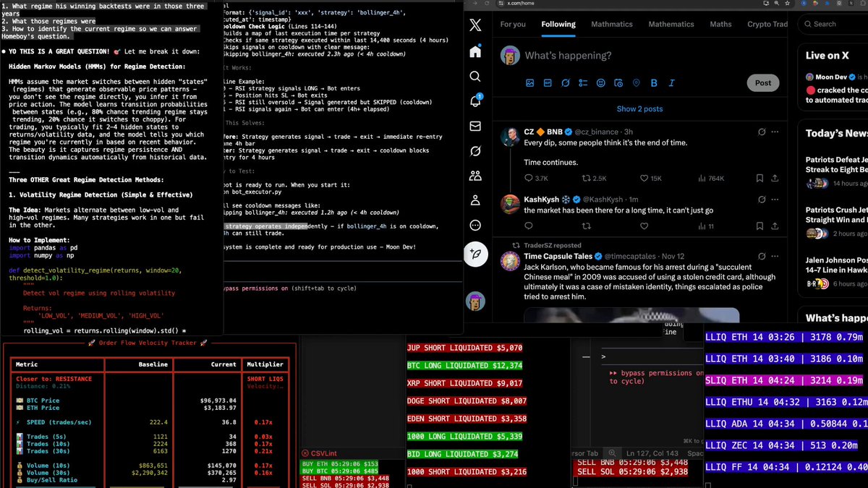Open Profile in the X sidebar

(x=475, y=200)
